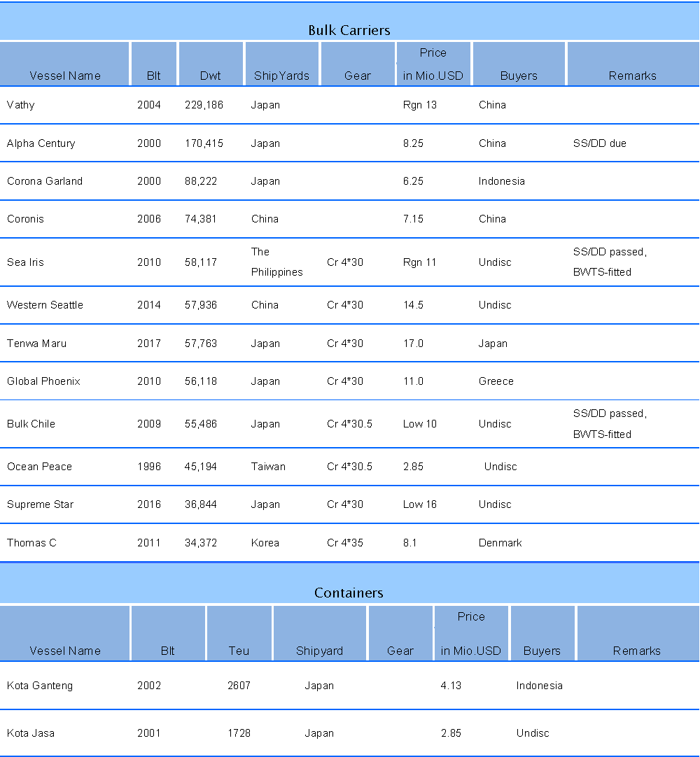This screenshot has height=757, width=700.
Task: Click the 74,381 Dwt value
Action: pos(201,219)
